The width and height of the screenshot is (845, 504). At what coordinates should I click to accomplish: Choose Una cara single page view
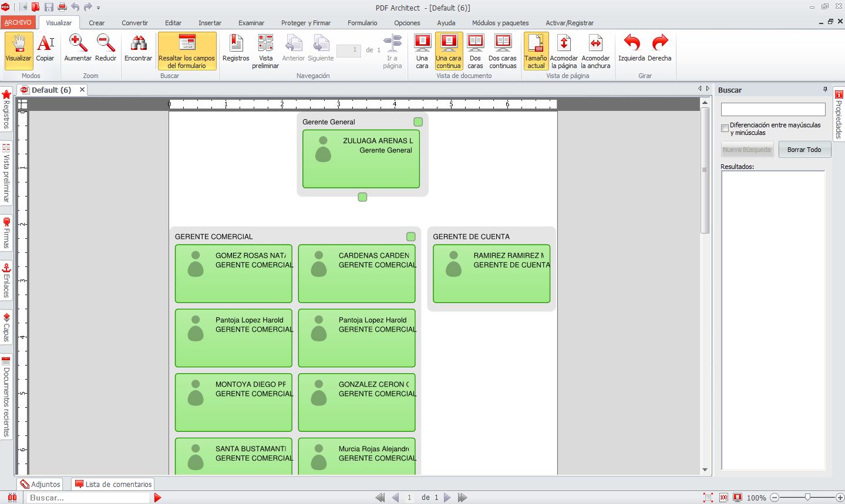coord(422,51)
